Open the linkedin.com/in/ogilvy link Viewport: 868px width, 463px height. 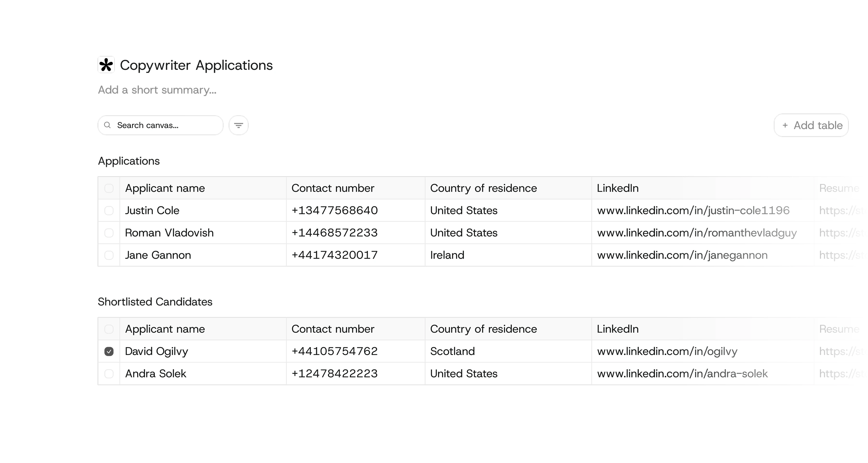point(667,351)
